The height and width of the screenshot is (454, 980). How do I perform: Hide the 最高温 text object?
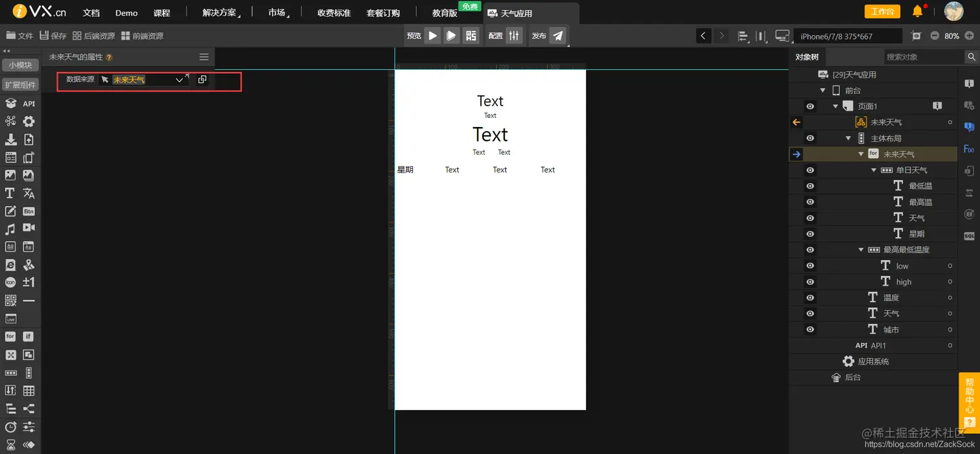[810, 202]
